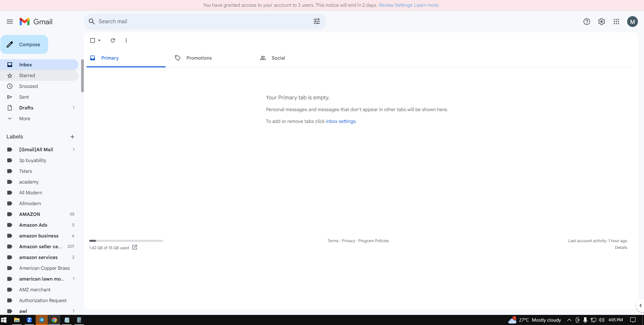Show hidden system tray icons

[x=569, y=320]
